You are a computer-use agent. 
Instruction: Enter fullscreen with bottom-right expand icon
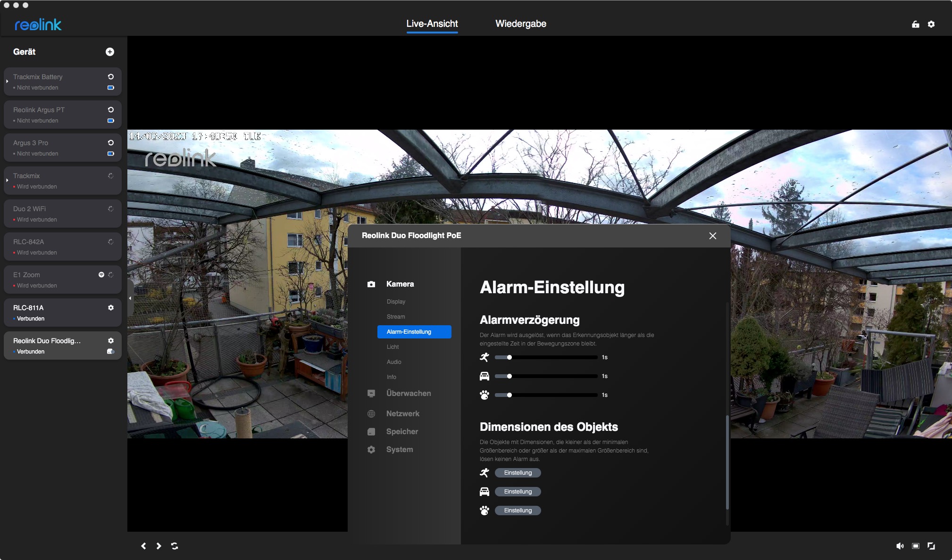931,546
